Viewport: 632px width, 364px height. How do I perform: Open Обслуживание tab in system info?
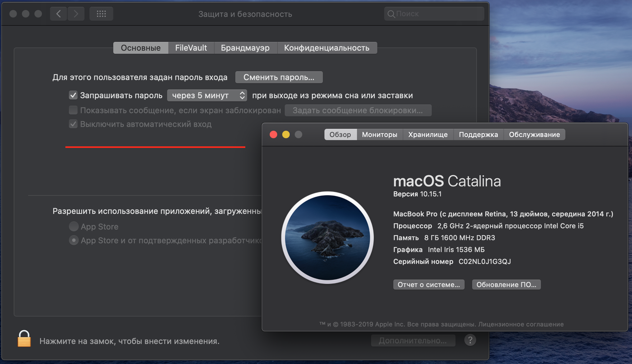(x=534, y=134)
